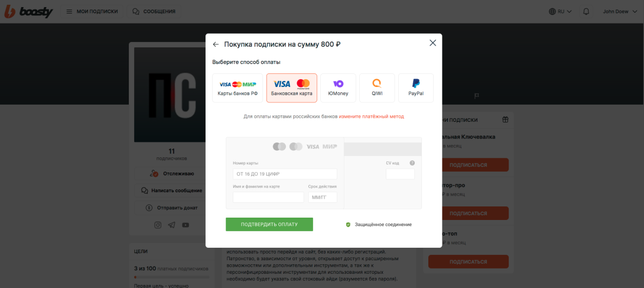Click ПОДТВЕРДИТЬ ОПЛАТУ button
The height and width of the screenshot is (288, 644).
click(x=269, y=224)
